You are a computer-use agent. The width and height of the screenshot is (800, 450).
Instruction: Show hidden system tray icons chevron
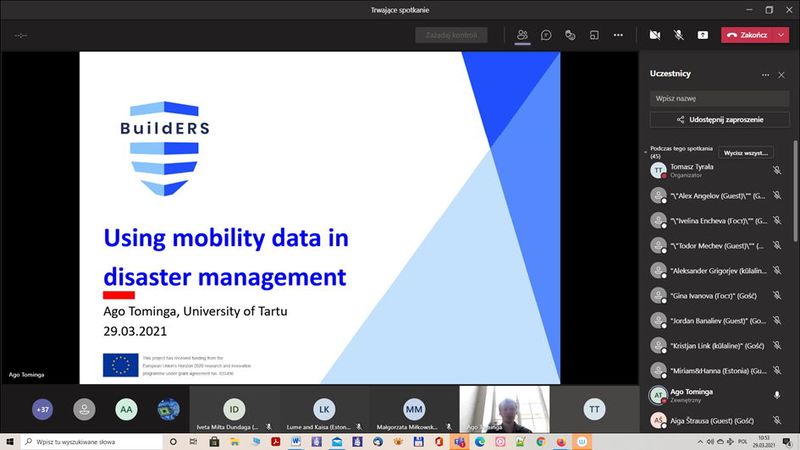pyautogui.click(x=700, y=442)
